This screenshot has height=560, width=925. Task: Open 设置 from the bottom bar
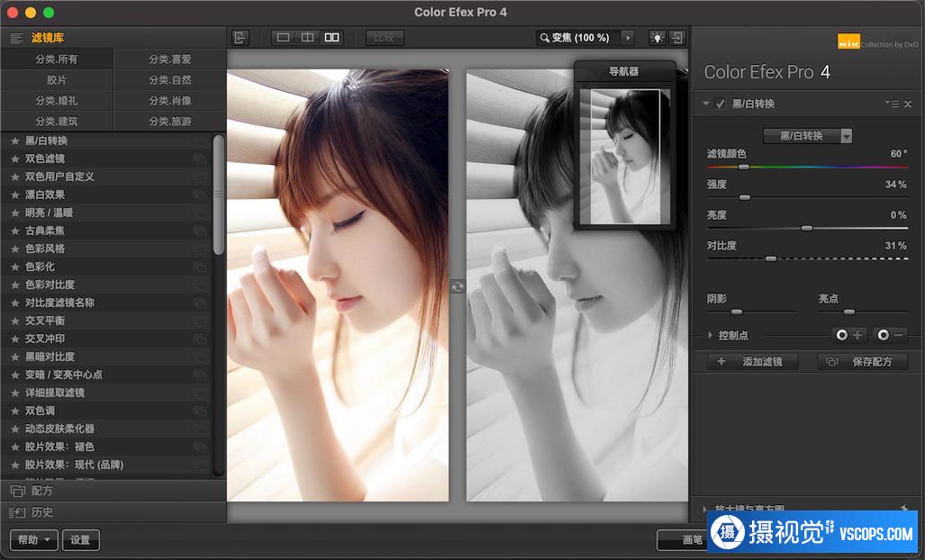coord(80,539)
